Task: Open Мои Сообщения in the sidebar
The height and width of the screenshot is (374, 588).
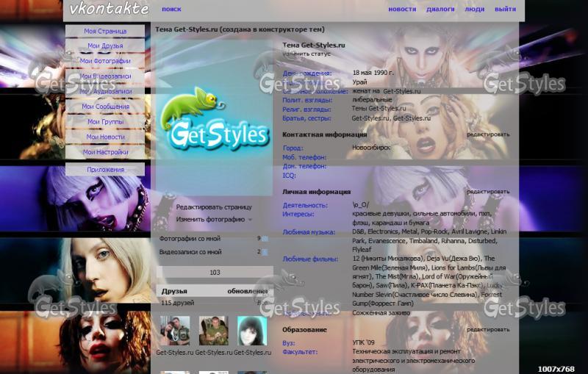Action: coord(105,107)
